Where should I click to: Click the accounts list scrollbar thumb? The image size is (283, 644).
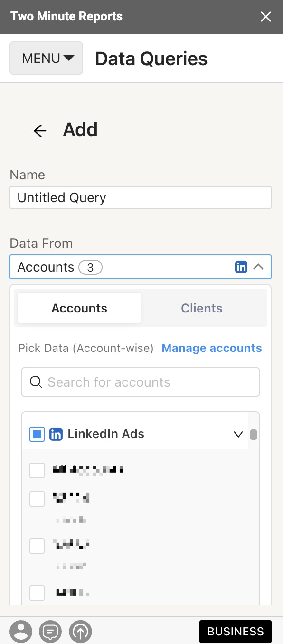coord(254,435)
